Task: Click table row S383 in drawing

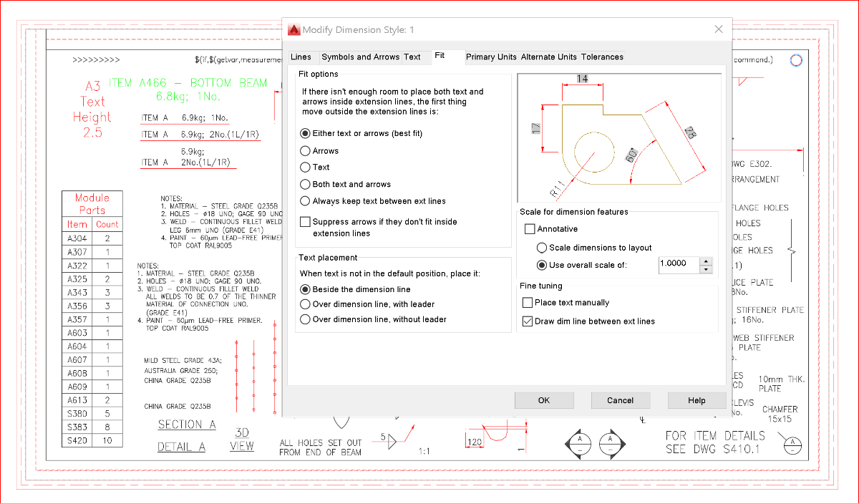Action: tap(92, 427)
